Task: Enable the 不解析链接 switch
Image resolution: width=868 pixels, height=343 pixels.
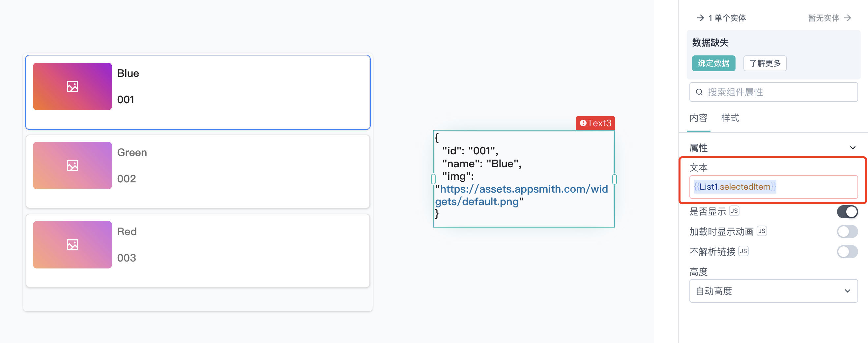Action: [x=847, y=252]
